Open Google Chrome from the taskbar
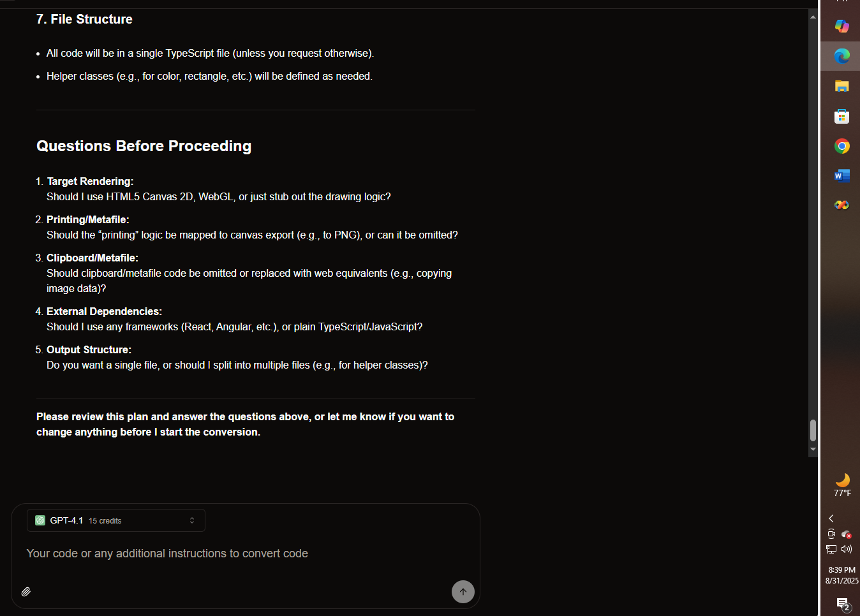 [841, 146]
